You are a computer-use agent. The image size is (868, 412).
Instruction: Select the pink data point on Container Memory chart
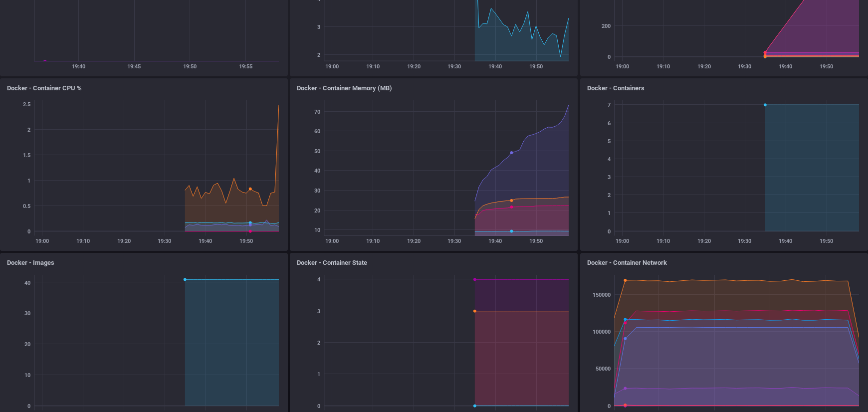click(511, 207)
